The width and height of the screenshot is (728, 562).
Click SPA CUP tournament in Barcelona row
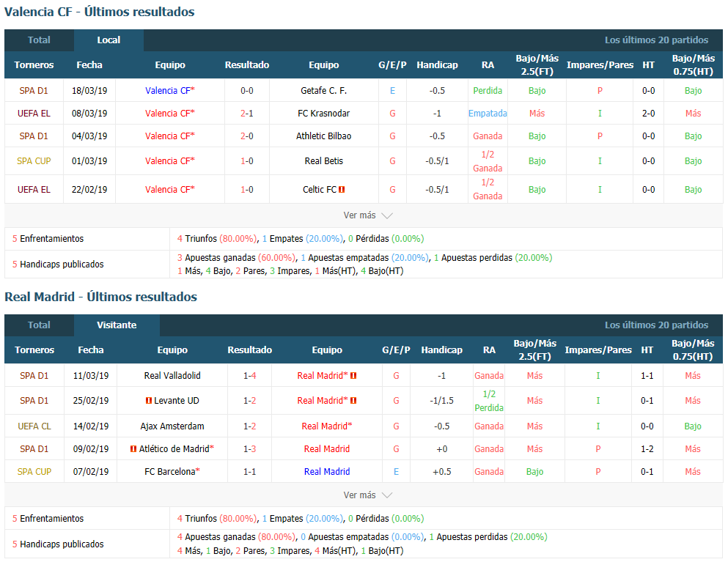coord(34,471)
